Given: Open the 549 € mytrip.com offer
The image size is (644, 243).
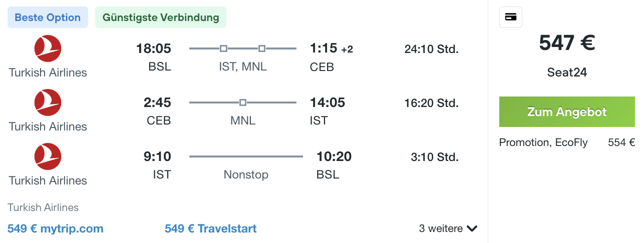Looking at the screenshot, I should point(56,228).
